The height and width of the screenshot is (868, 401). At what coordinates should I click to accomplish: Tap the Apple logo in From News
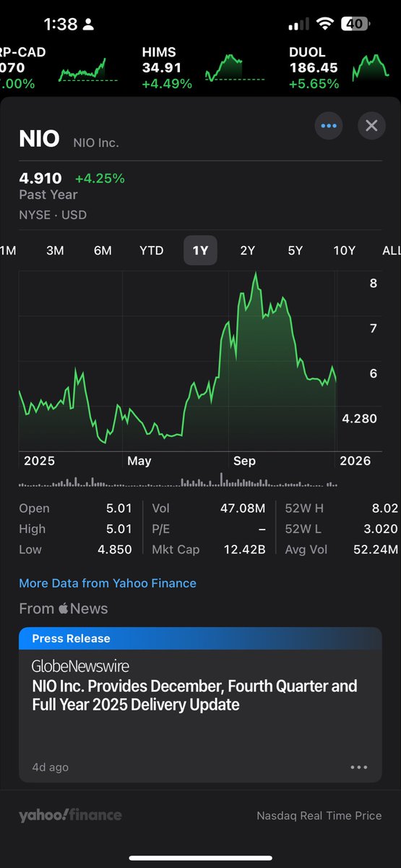pos(64,608)
